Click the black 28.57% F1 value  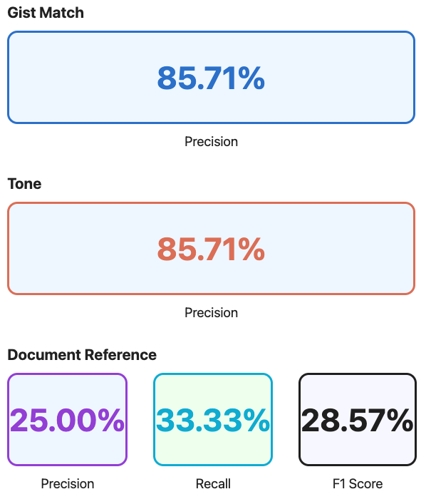[357, 421]
